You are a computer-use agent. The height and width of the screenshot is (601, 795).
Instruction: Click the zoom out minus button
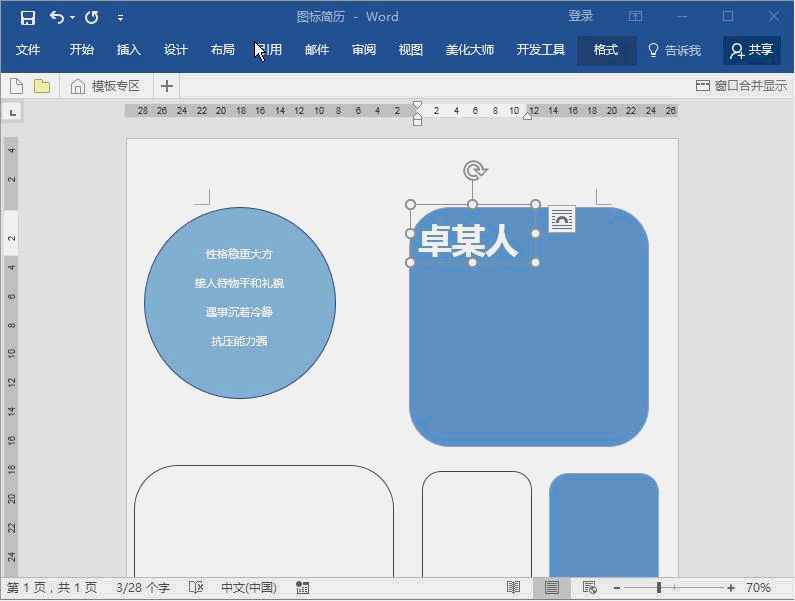pyautogui.click(x=617, y=588)
